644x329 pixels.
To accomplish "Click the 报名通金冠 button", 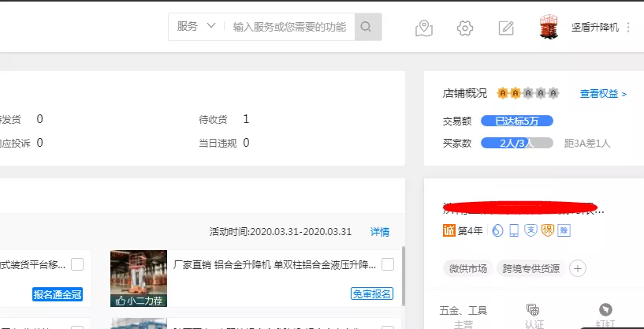I will [58, 294].
